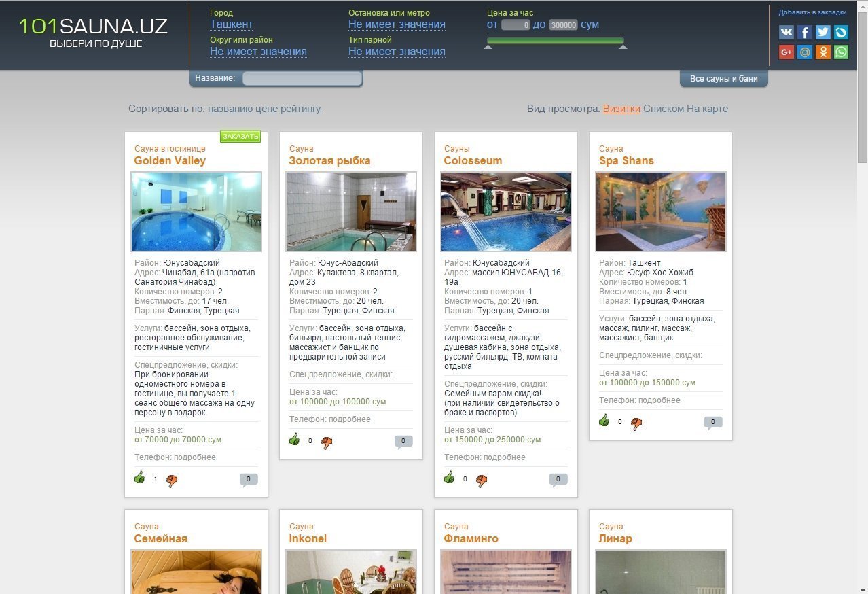Open the Семейная sauna title
868x594 pixels.
pyautogui.click(x=160, y=539)
